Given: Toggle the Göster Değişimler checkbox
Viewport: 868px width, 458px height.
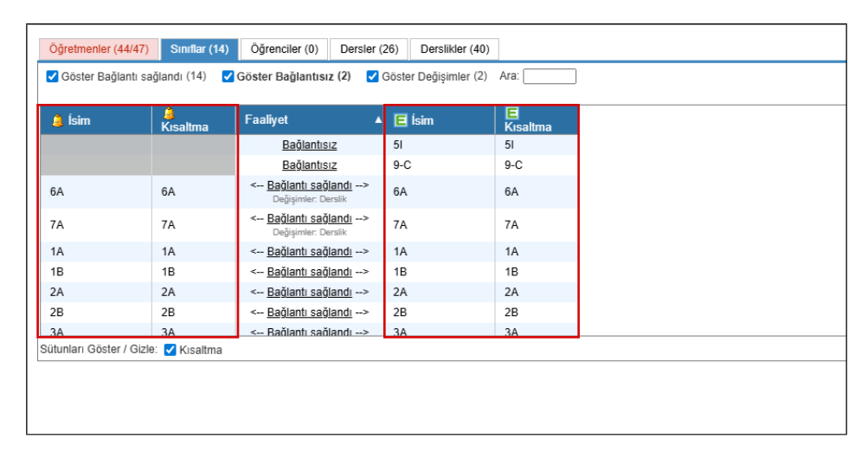Looking at the screenshot, I should pyautogui.click(x=373, y=76).
